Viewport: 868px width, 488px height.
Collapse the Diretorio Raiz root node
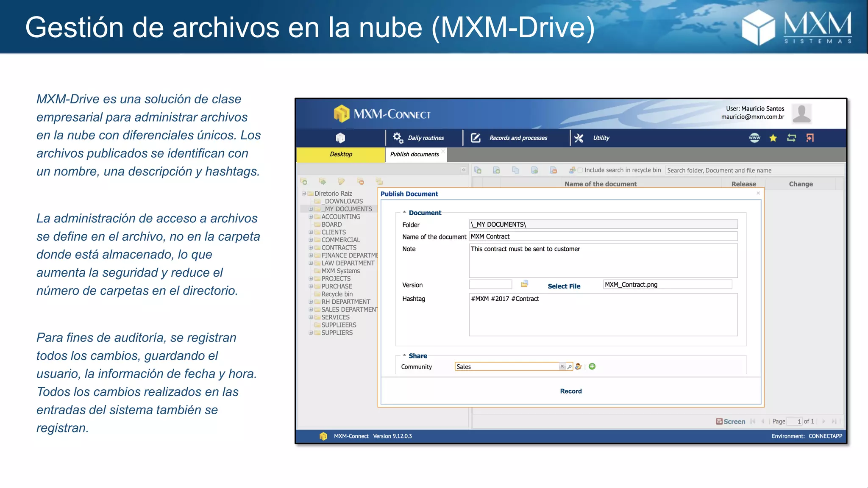pos(304,194)
